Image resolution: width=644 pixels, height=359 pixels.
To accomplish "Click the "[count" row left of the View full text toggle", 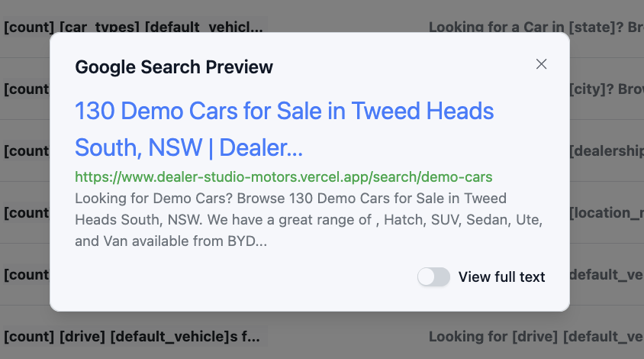I will pyautogui.click(x=26, y=273).
